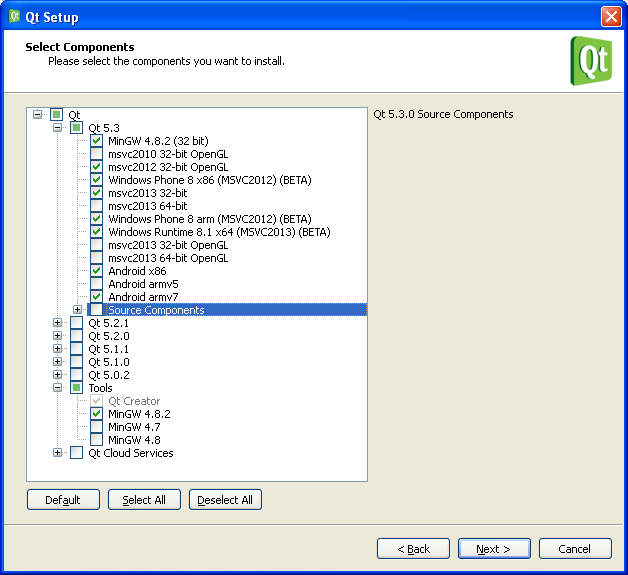Screen dimensions: 628x575
Task: Cancel the Qt setup
Action: pos(575,549)
